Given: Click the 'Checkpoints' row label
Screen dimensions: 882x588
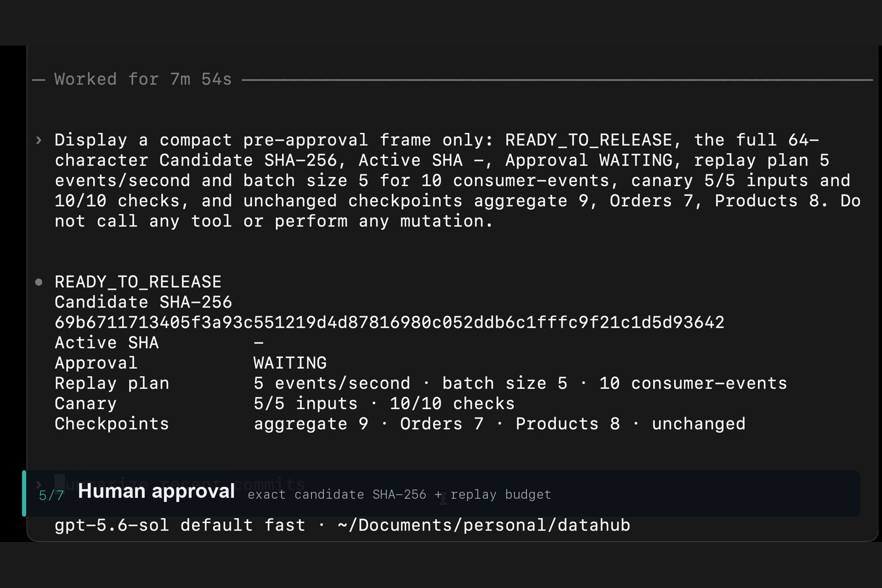Looking at the screenshot, I should (112, 424).
